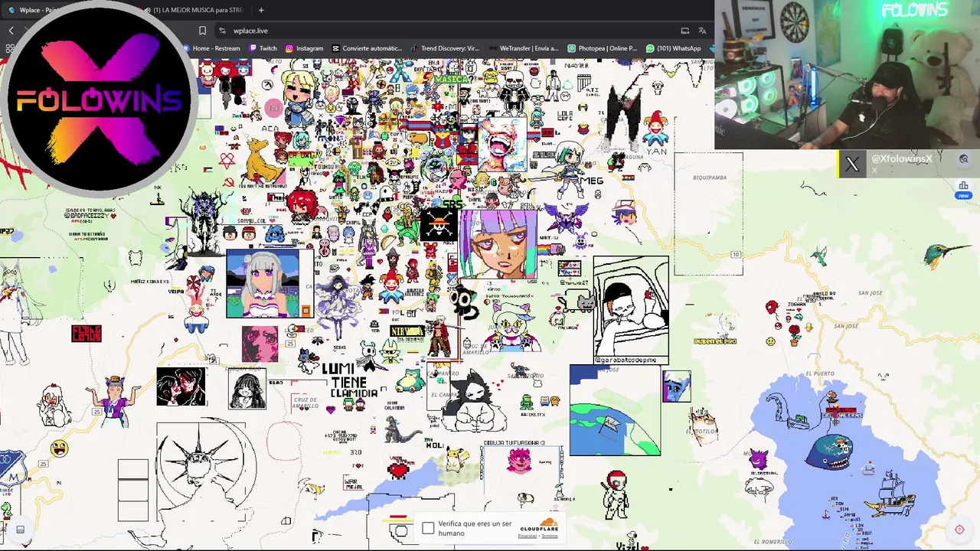Open the apps grid in bookmarks bar

pos(9,48)
